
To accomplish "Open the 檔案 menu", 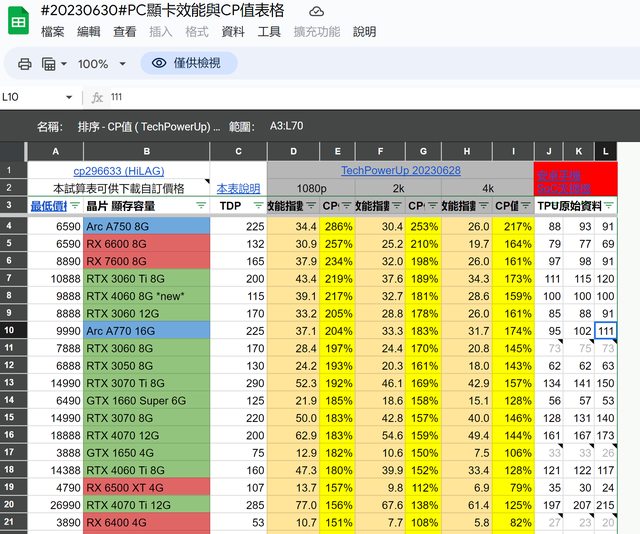I will pos(53,32).
